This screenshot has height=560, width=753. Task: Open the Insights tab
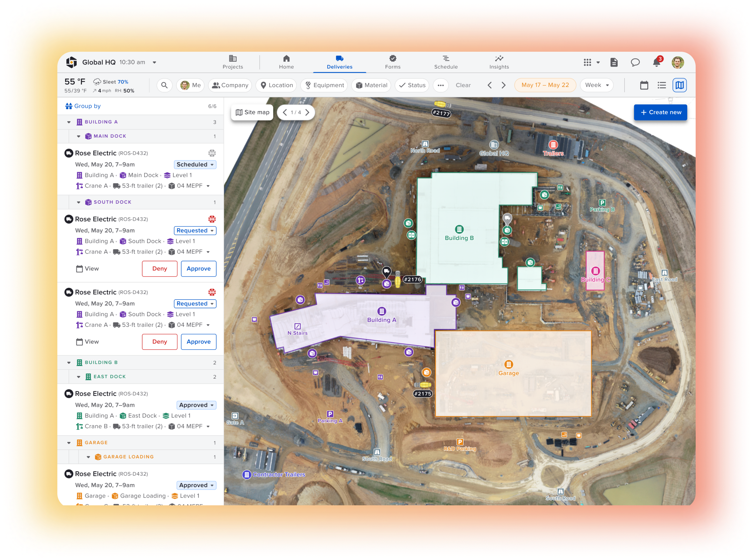(499, 62)
